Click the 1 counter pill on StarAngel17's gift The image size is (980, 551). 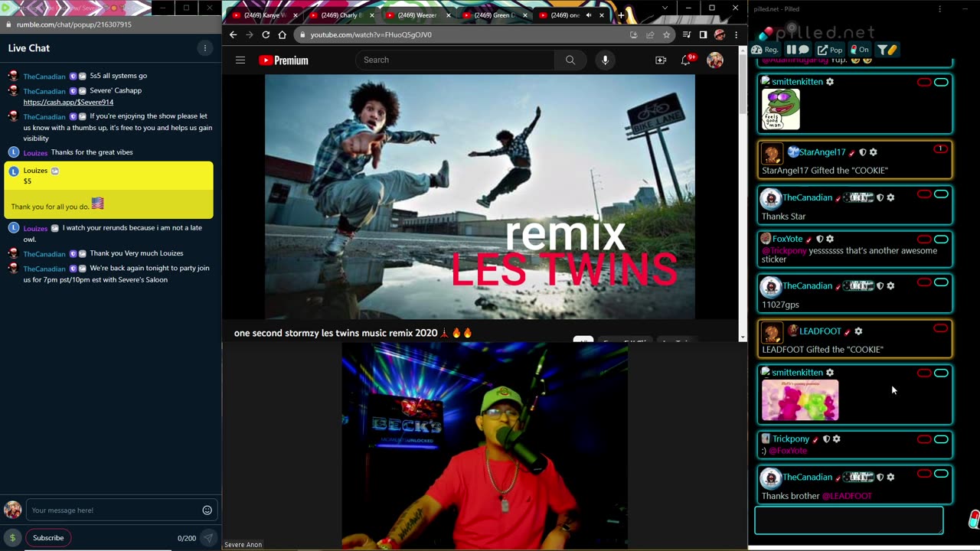tap(940, 149)
